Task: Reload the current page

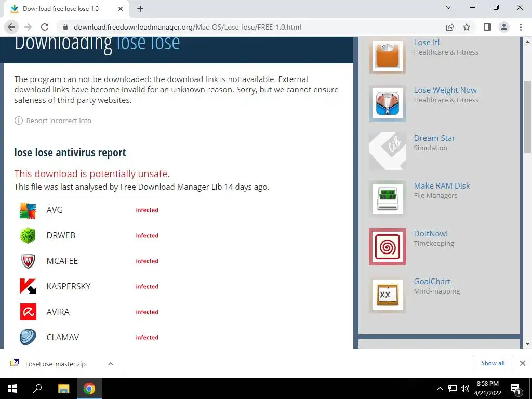Action: click(45, 27)
